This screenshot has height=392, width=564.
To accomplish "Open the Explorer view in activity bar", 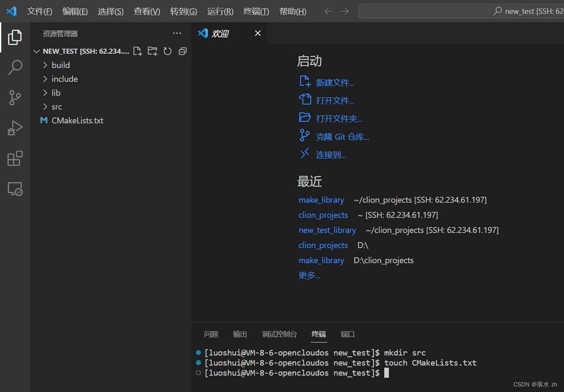I will (15, 37).
